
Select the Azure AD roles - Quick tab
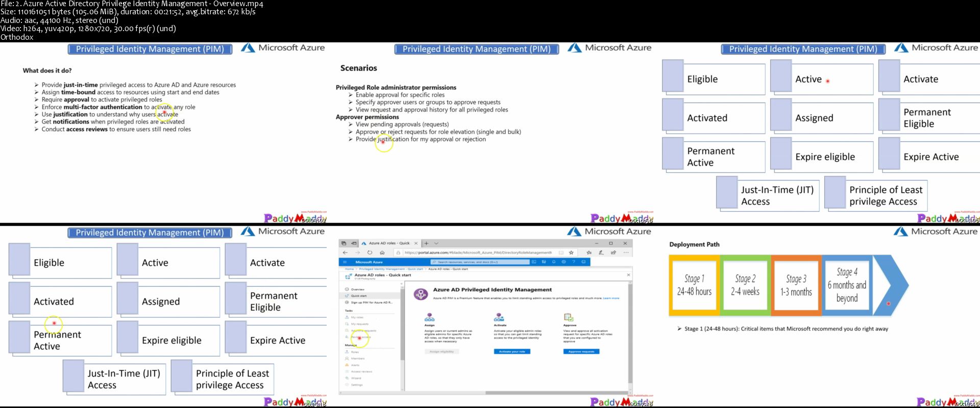(389, 243)
